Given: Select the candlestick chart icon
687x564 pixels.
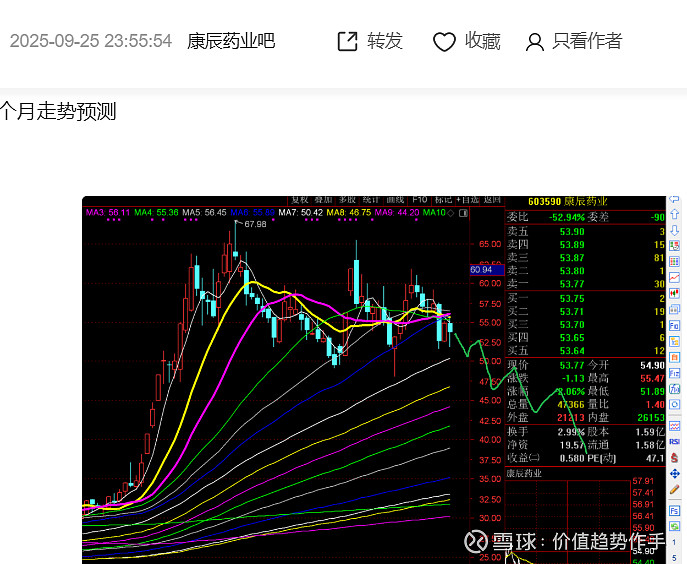Looking at the screenshot, I should tap(674, 293).
